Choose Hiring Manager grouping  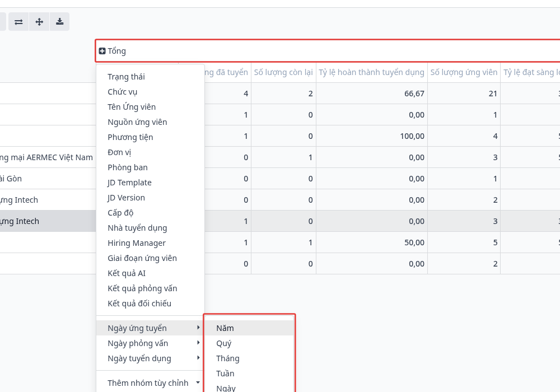150,243
